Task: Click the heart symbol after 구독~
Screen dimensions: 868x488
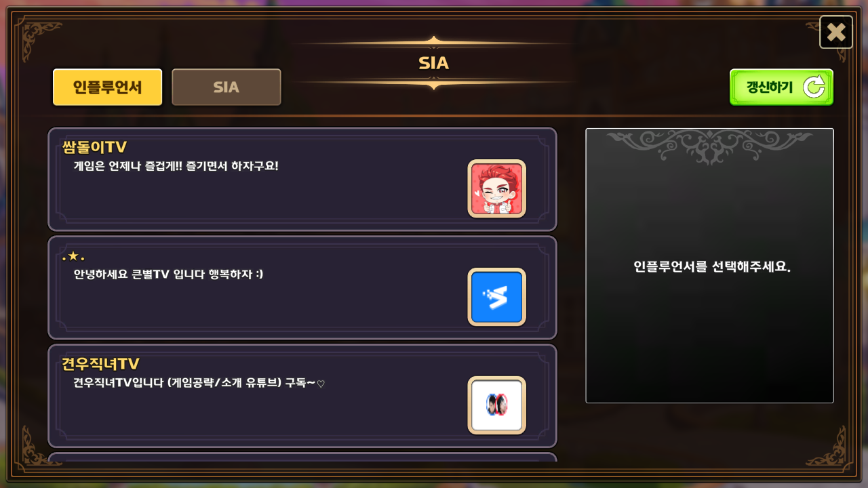Action: 321,384
